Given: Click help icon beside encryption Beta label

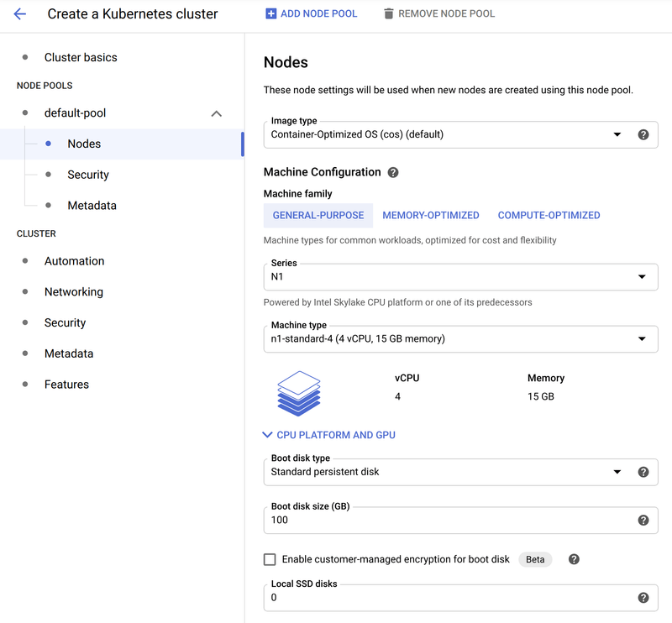Looking at the screenshot, I should click(x=575, y=559).
